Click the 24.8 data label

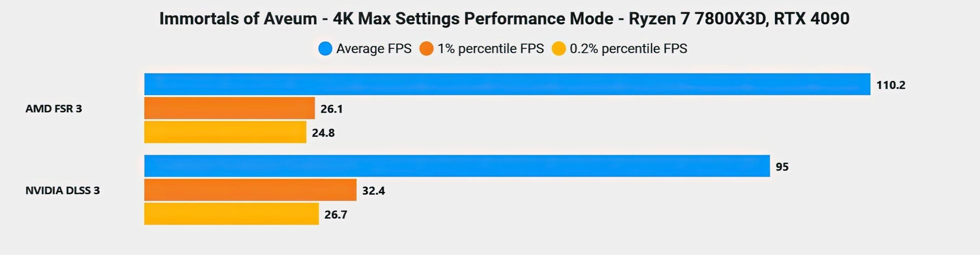click(323, 133)
